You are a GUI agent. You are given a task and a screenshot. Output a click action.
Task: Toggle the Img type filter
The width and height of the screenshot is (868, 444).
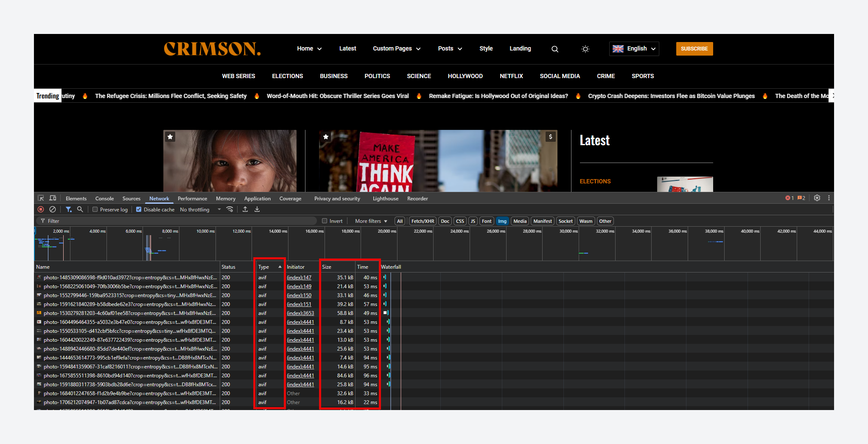(502, 221)
